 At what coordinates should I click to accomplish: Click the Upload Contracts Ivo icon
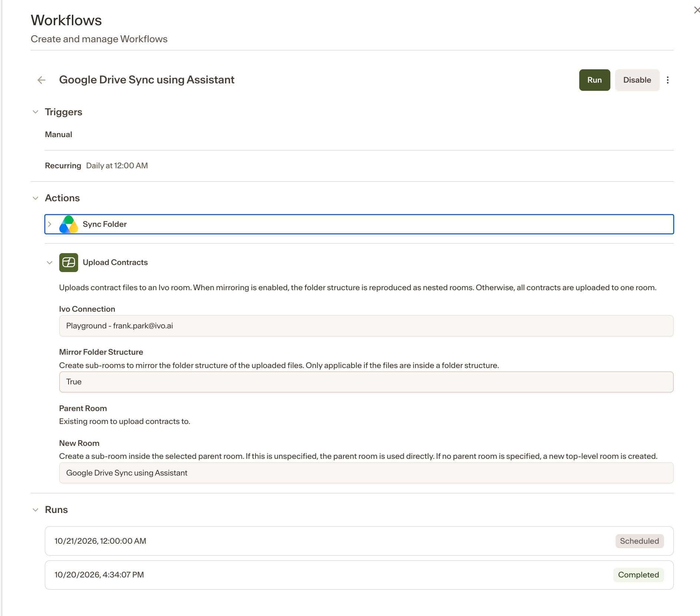tap(69, 262)
